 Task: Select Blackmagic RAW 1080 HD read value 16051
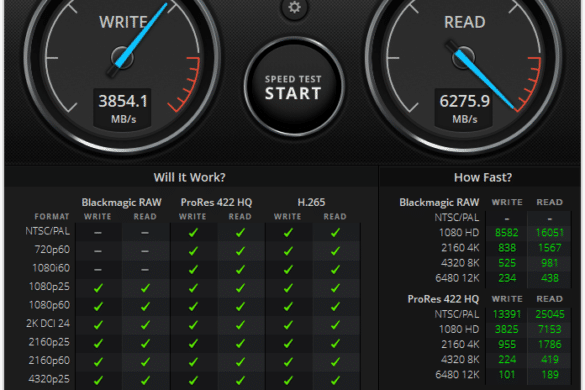(x=550, y=233)
